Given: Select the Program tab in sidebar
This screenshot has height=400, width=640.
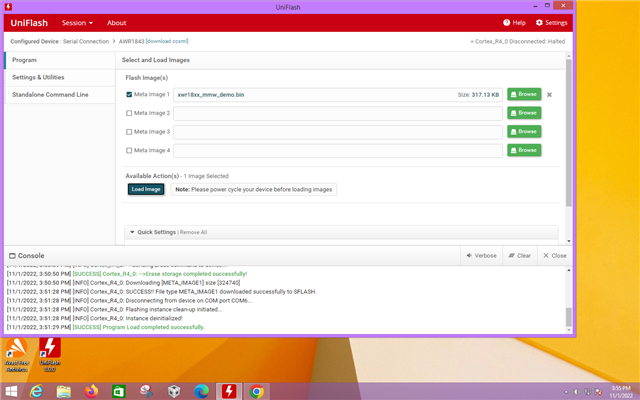Looking at the screenshot, I should [60, 60].
